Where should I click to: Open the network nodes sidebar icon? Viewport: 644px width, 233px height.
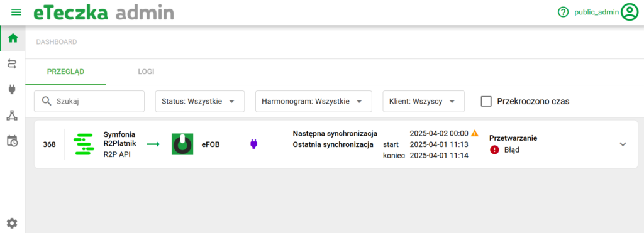click(13, 116)
